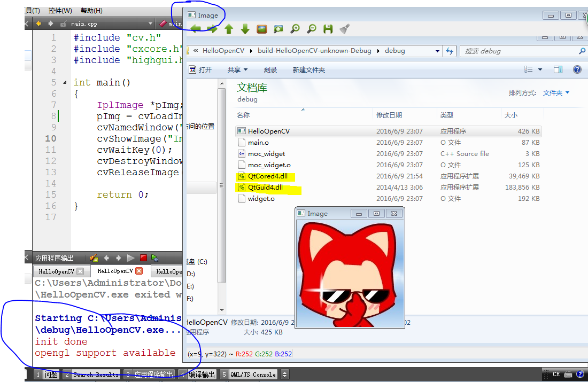The image size is (588, 382).
Task: Open the view options dropdown arrow in Explorer
Action: [x=540, y=69]
